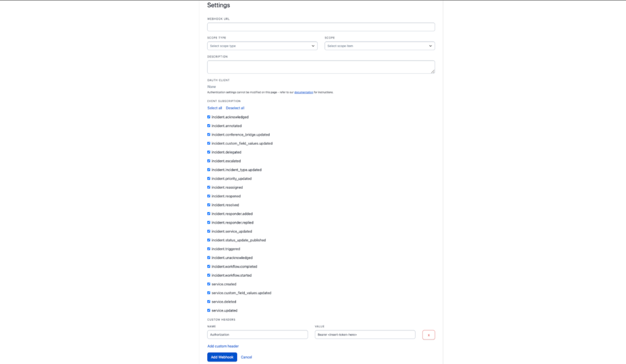Click the Cancel link
626x364 pixels.
click(x=246, y=357)
